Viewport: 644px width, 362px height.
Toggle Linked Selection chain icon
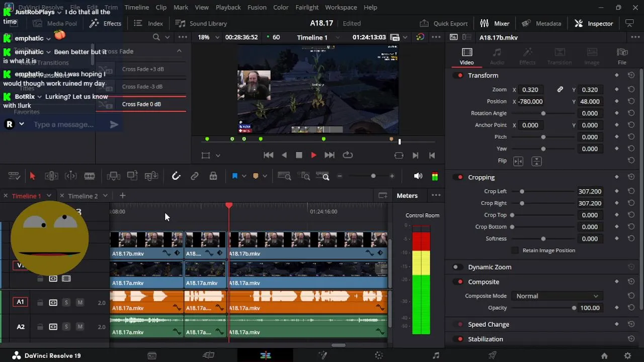pos(195,176)
